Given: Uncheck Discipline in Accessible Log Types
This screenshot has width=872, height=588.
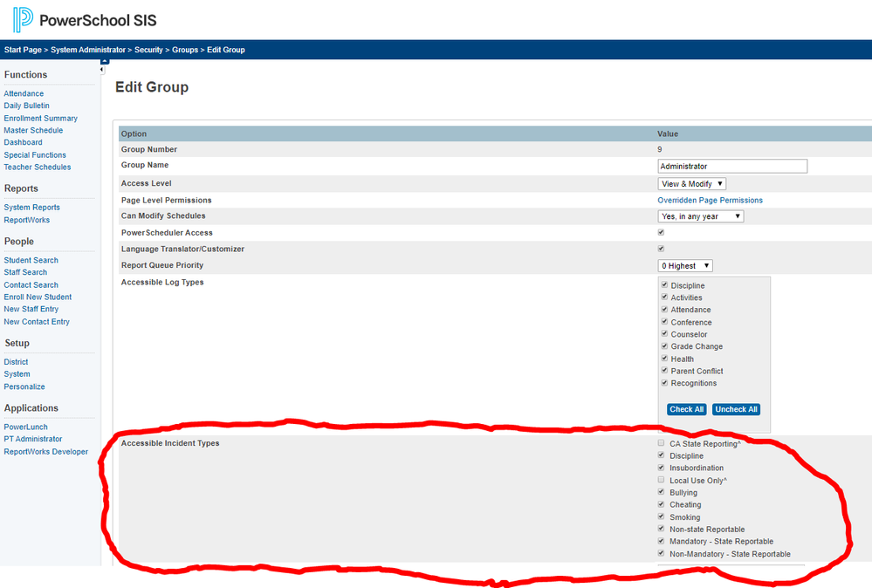Looking at the screenshot, I should [664, 284].
